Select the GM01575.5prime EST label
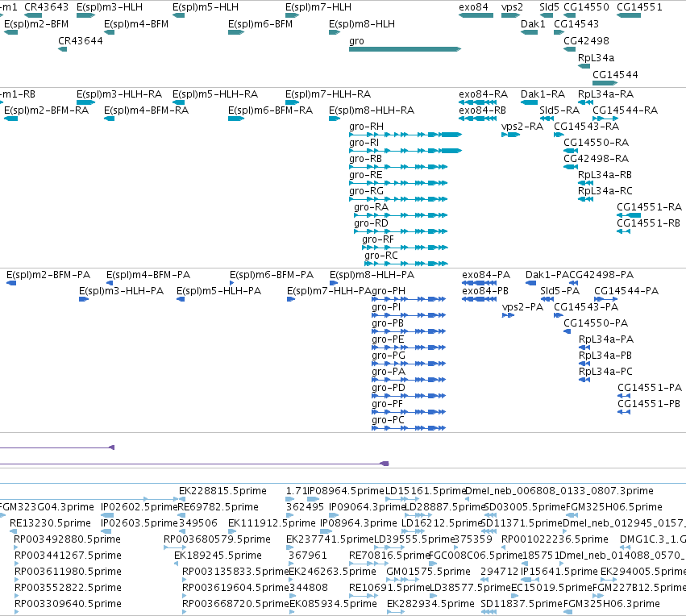 click(x=428, y=572)
